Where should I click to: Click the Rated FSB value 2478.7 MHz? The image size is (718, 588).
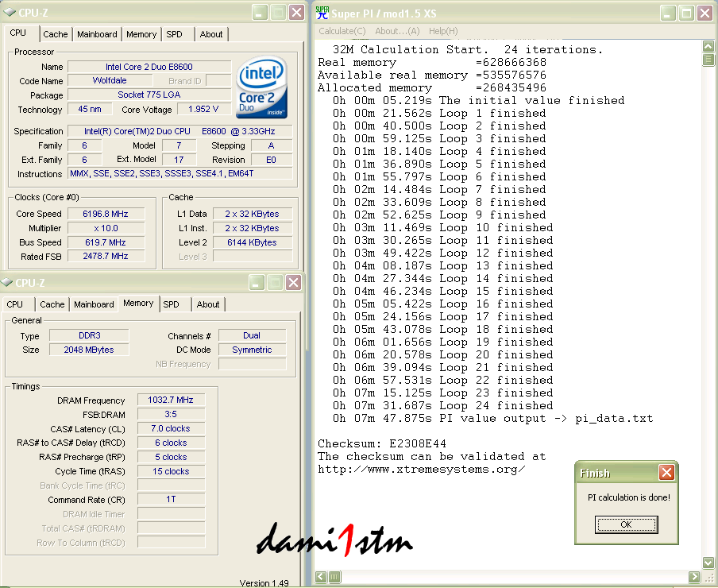pos(106,256)
